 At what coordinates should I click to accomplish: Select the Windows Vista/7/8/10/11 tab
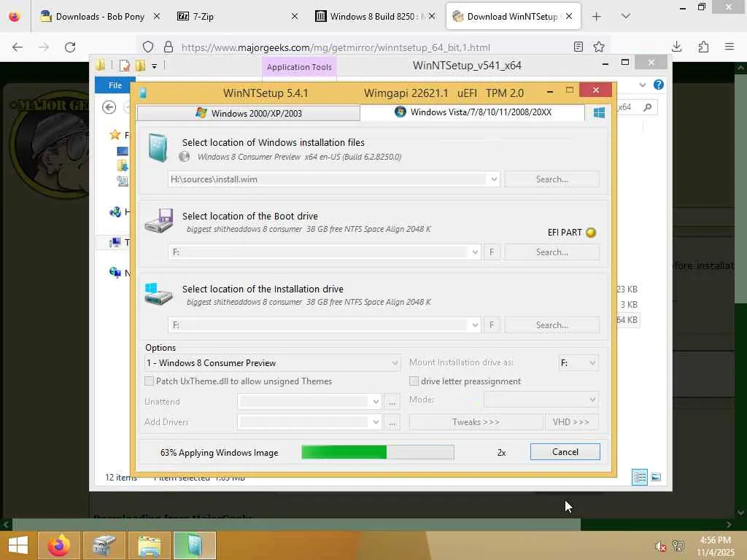point(473,112)
